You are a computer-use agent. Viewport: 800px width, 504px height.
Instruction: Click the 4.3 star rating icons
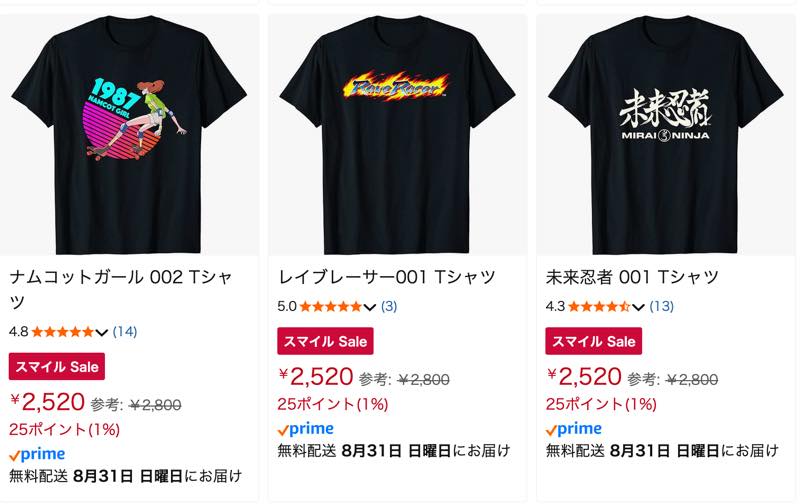[x=599, y=307]
